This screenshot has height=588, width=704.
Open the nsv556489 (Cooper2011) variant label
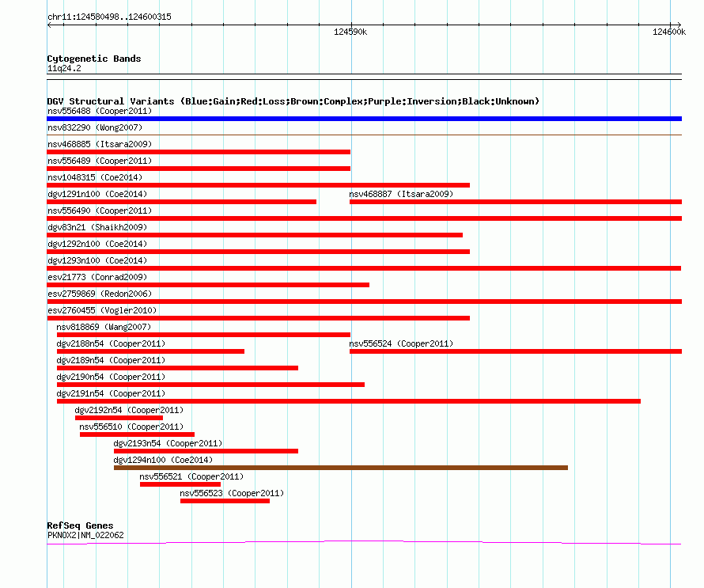point(100,161)
